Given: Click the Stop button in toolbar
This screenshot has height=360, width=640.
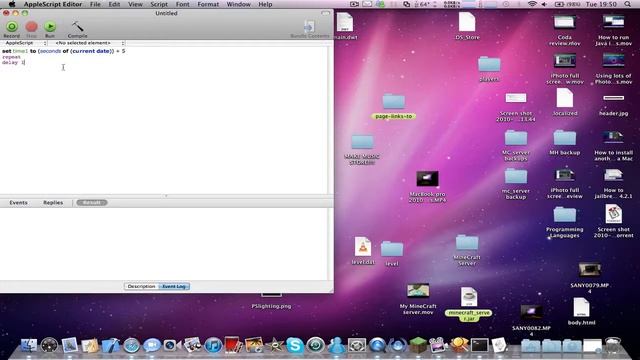Looking at the screenshot, I should tap(31, 27).
